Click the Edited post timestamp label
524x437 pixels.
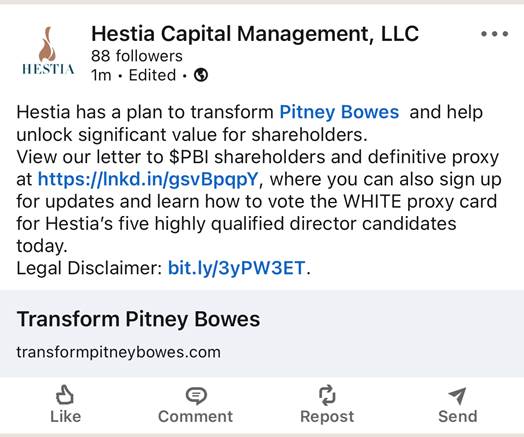coord(152,75)
